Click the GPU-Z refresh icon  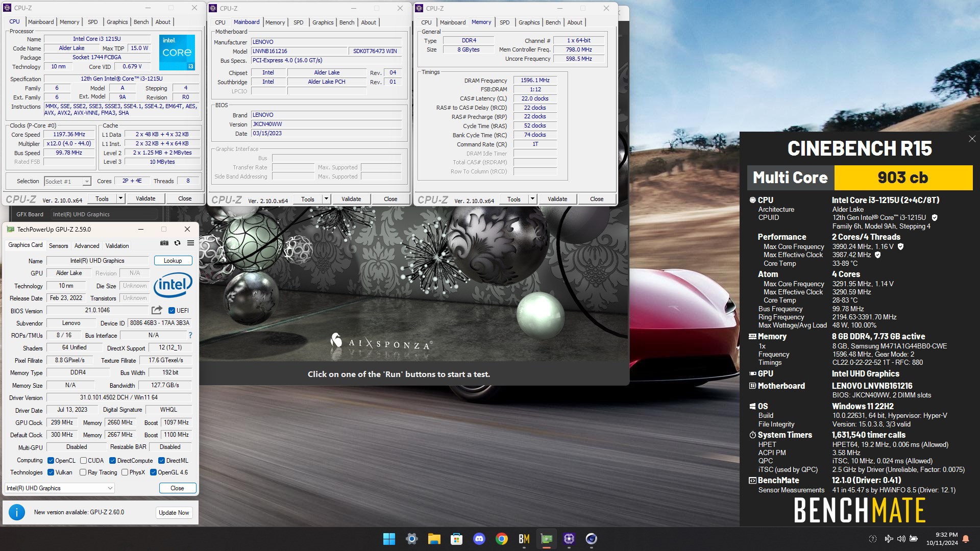pyautogui.click(x=177, y=243)
